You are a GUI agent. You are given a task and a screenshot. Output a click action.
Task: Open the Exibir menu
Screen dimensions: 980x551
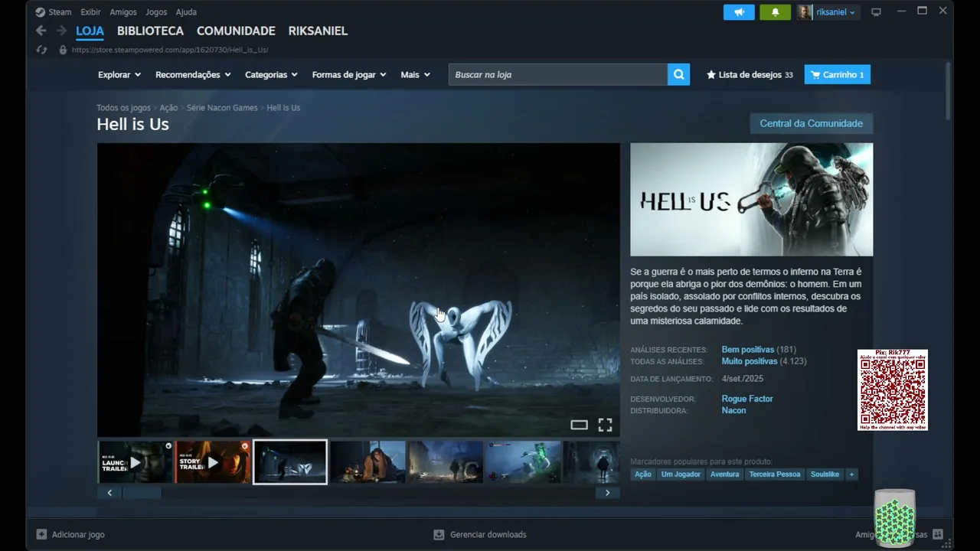(x=90, y=12)
